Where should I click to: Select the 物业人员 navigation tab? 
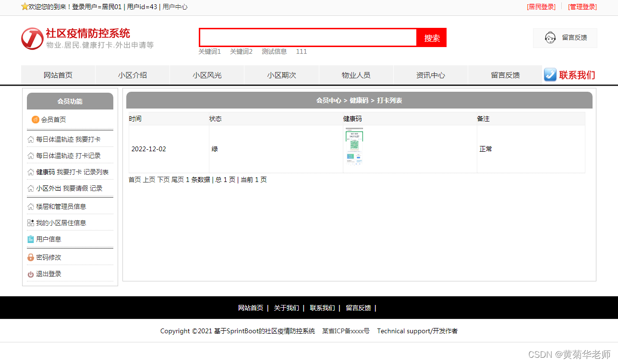(x=356, y=75)
